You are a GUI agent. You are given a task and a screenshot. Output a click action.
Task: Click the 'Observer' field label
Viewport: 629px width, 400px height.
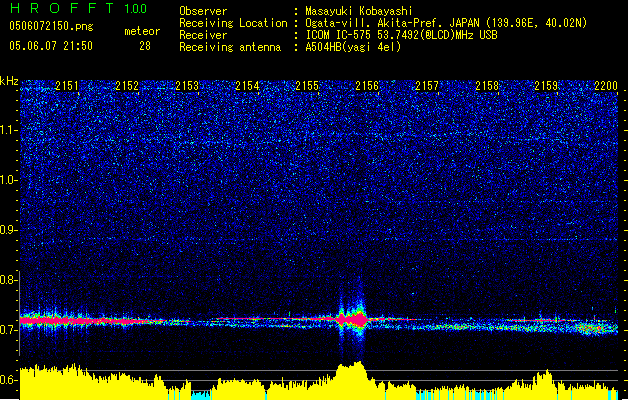(203, 11)
